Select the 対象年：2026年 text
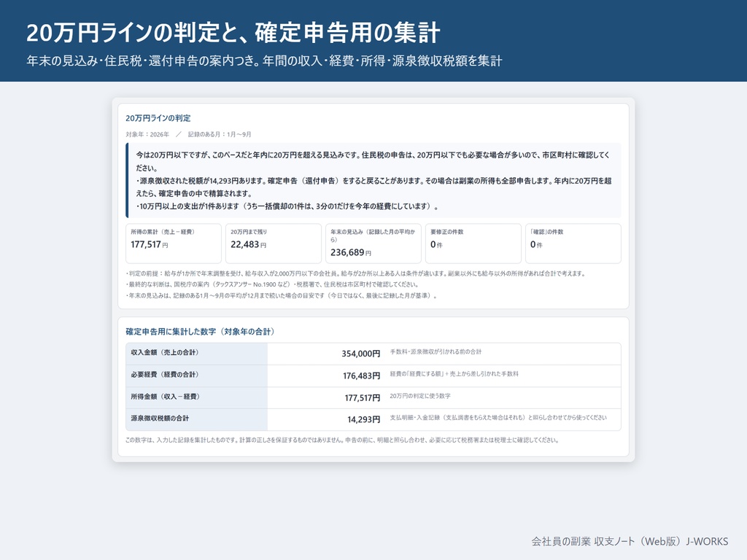Viewport: 747px width, 560px height. pos(147,134)
